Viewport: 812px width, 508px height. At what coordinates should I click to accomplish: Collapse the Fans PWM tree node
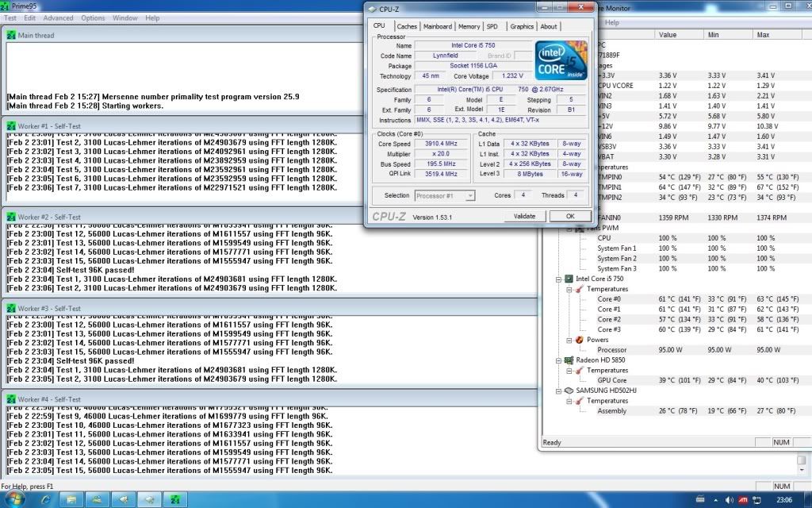tap(569, 228)
